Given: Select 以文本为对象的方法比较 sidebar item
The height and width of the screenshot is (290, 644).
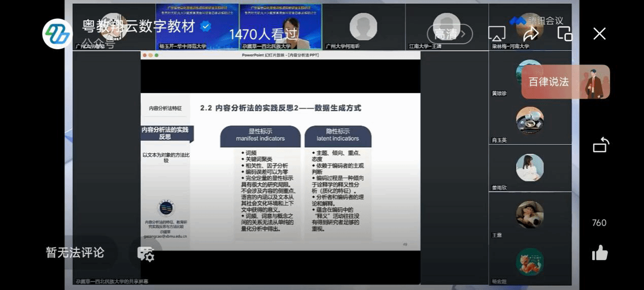Looking at the screenshot, I should pyautogui.click(x=166, y=157).
